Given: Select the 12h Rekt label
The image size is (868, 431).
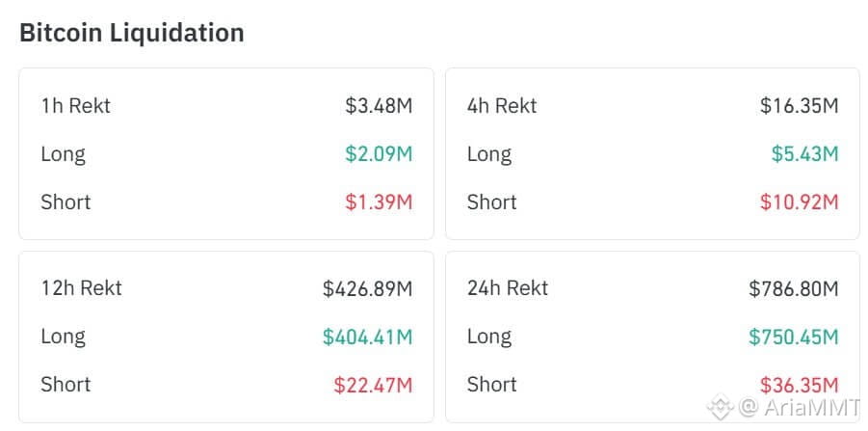Looking at the screenshot, I should (x=81, y=287).
